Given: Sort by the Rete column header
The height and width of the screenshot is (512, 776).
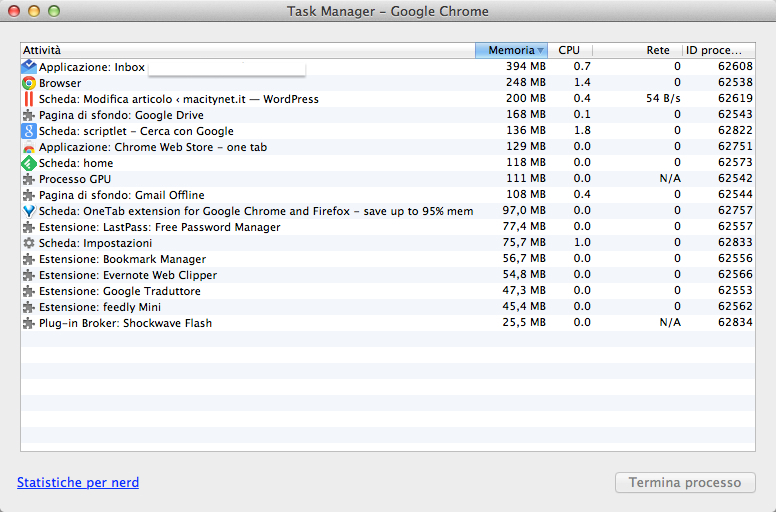Looking at the screenshot, I should (657, 50).
